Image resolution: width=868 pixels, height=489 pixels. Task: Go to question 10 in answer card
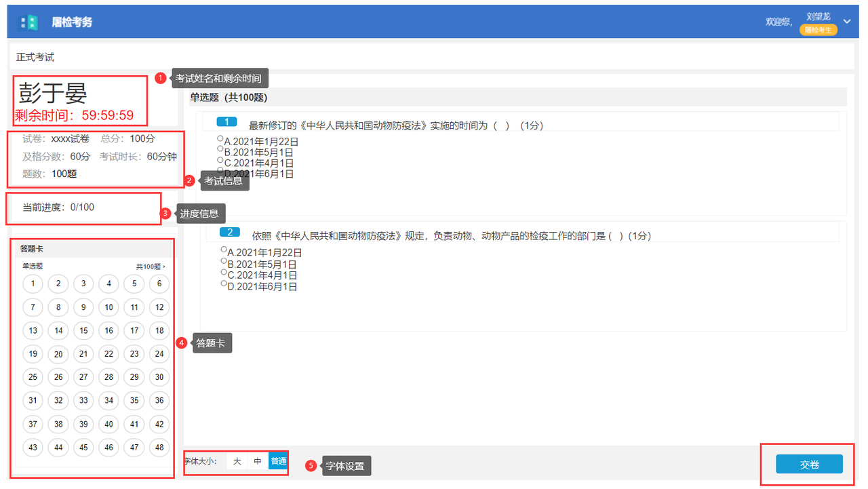click(x=108, y=307)
